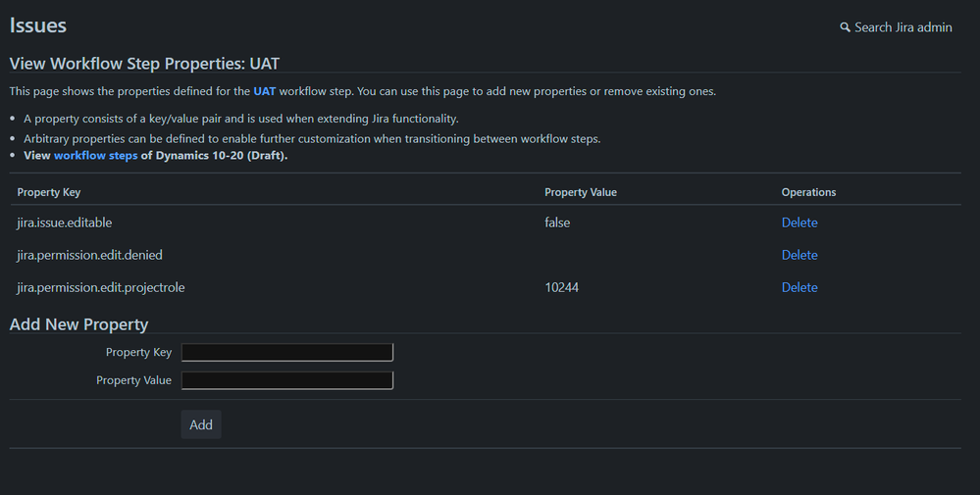
Task: Click the Property Key form label
Action: click(x=138, y=352)
